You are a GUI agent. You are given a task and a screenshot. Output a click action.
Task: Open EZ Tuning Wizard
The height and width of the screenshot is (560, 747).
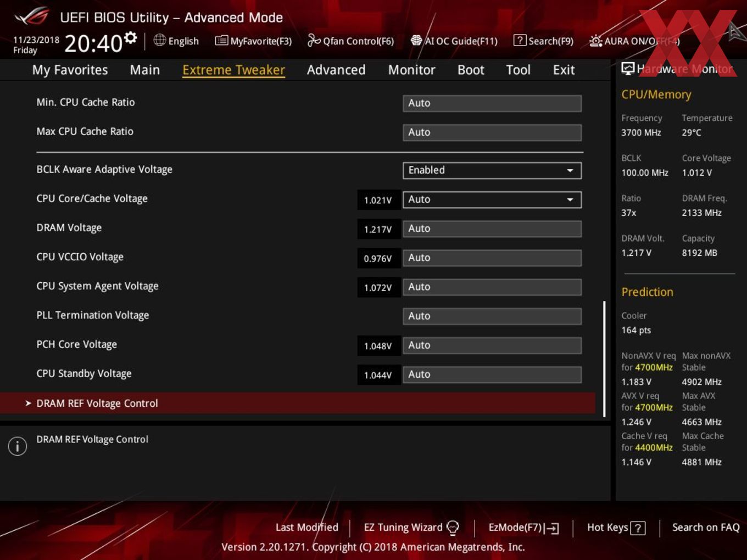[403, 527]
